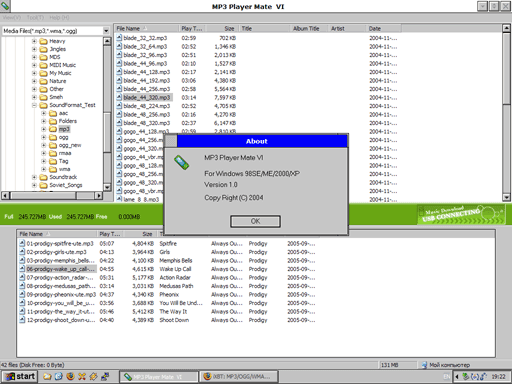Switch to iXBT MP3/OGG/WMA taskbar button
Image resolution: width=512 pixels, height=384 pixels.
coord(239,377)
